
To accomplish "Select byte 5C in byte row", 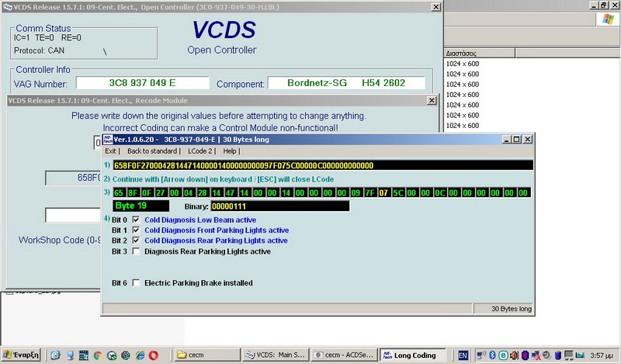I will tap(397, 193).
